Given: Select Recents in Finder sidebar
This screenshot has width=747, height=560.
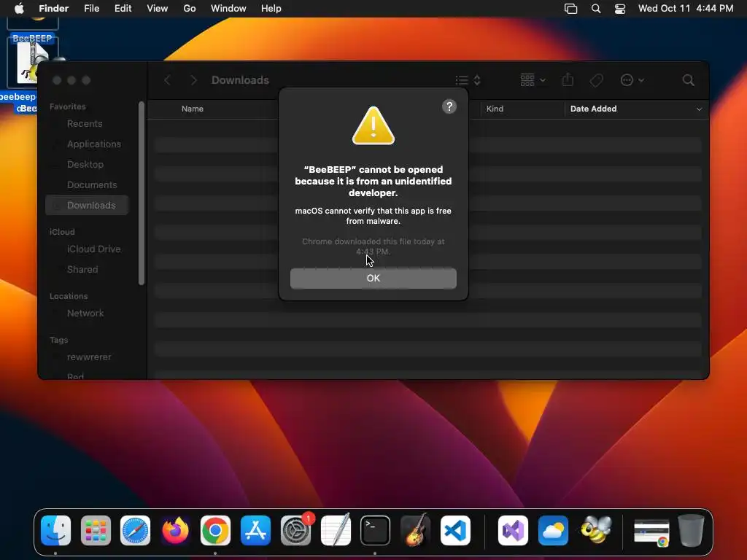Looking at the screenshot, I should click(x=85, y=124).
